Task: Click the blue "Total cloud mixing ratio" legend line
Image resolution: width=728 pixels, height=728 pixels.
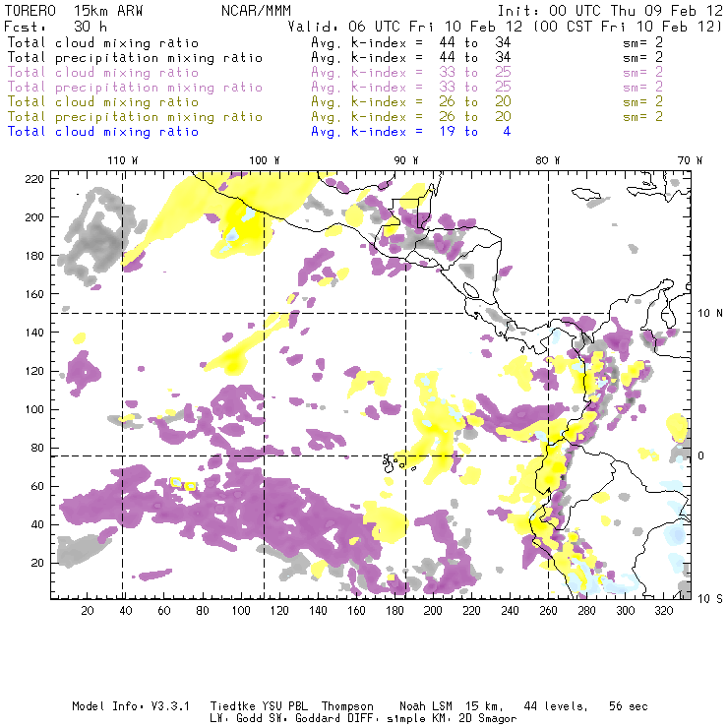Action: [x=103, y=132]
